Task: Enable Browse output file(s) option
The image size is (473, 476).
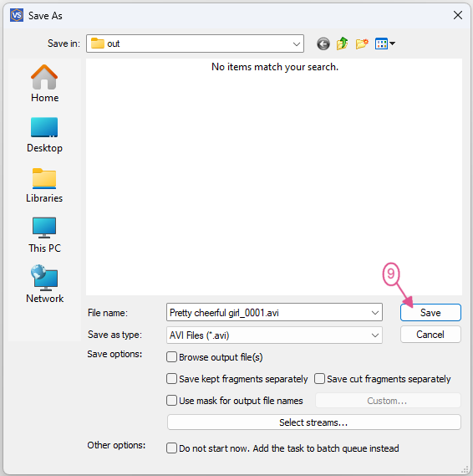Action: [171, 357]
